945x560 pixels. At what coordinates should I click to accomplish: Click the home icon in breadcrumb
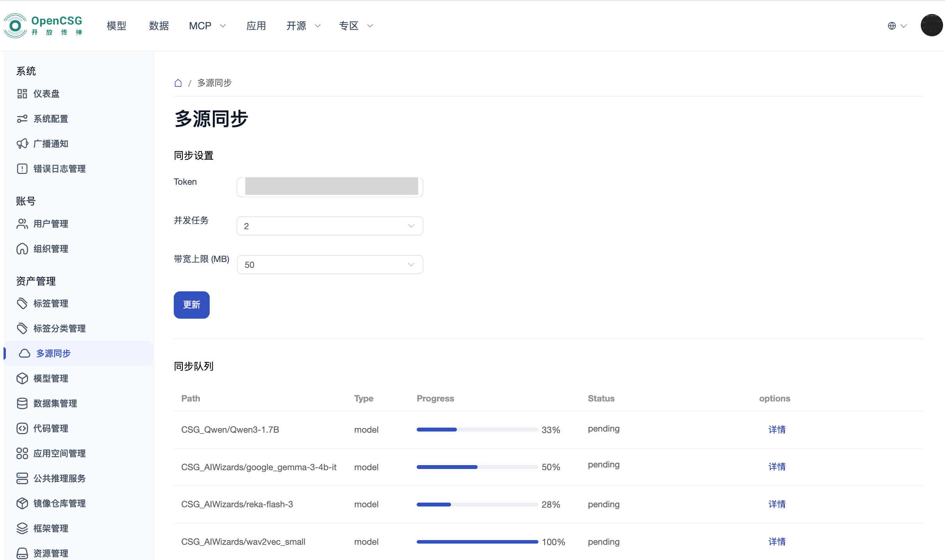[178, 83]
